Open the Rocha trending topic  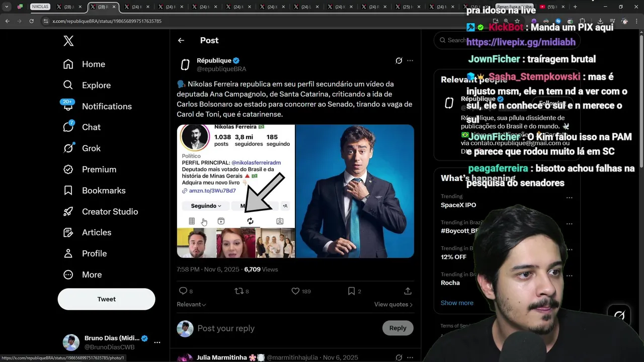450,283
